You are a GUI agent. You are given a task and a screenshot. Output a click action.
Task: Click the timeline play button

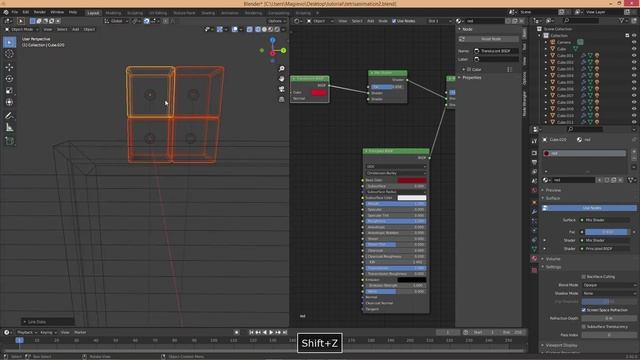click(271, 332)
